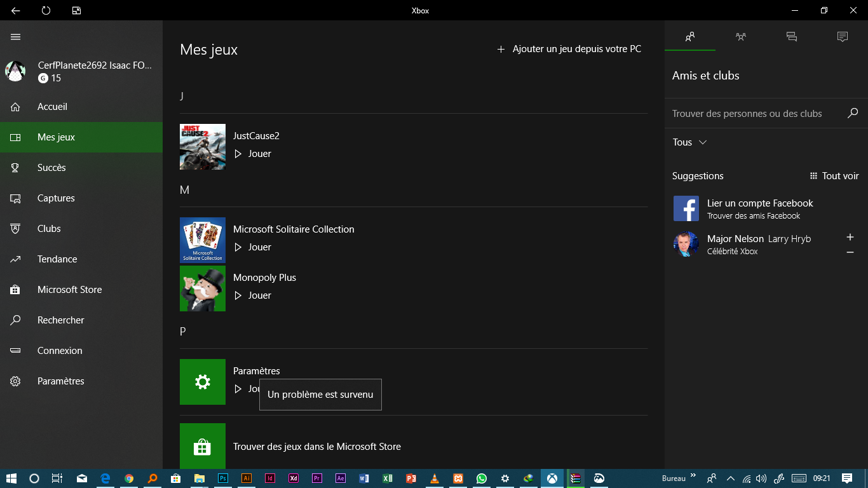Image resolution: width=868 pixels, height=488 pixels.
Task: Switch to the Messages tab icon
Action: tap(792, 37)
